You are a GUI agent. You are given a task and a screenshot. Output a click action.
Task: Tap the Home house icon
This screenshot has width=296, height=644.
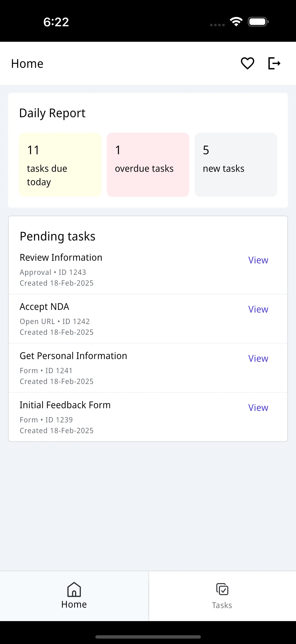click(x=74, y=589)
